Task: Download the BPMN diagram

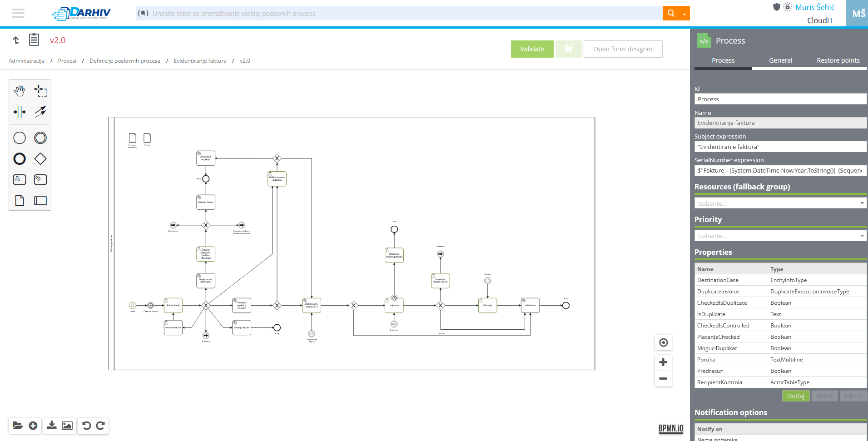Action: pos(52,426)
